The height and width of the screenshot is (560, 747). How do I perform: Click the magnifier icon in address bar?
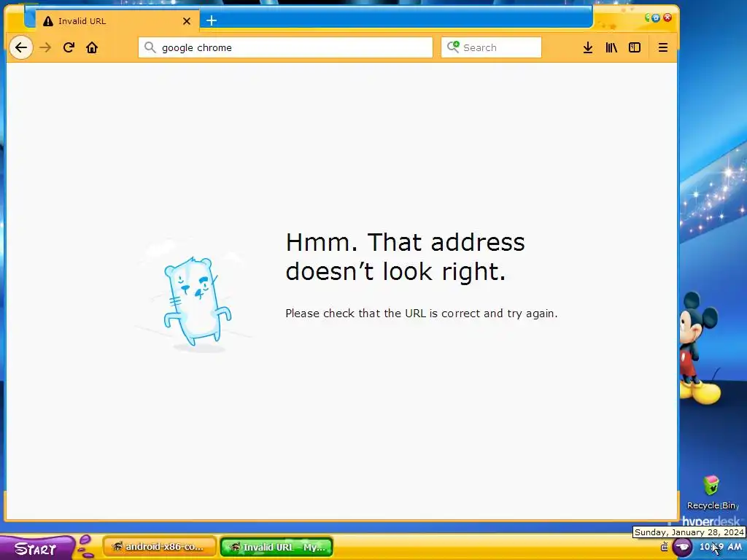click(150, 47)
